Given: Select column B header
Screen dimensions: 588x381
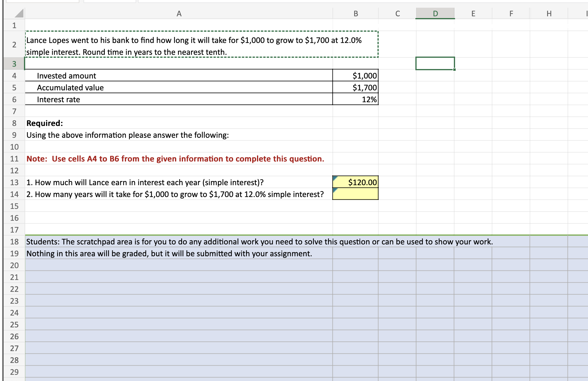Looking at the screenshot, I should coord(355,13).
